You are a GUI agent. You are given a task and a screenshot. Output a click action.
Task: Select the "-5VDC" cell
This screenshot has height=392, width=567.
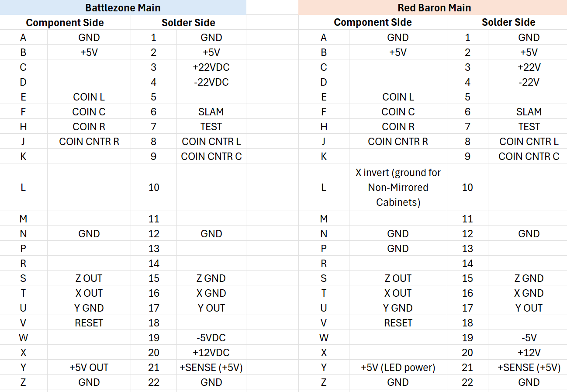click(211, 338)
